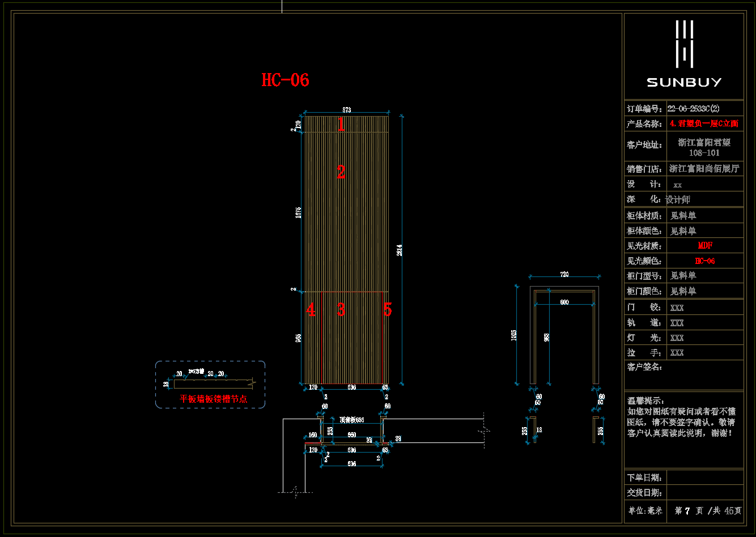The height and width of the screenshot is (537, 756).
Task: Select the red HC-06 drawing title
Action: click(x=285, y=80)
